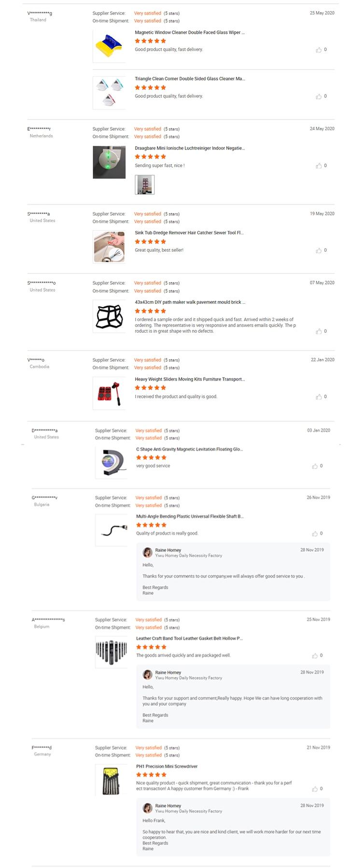Like the DIY path maker review

(x=319, y=331)
